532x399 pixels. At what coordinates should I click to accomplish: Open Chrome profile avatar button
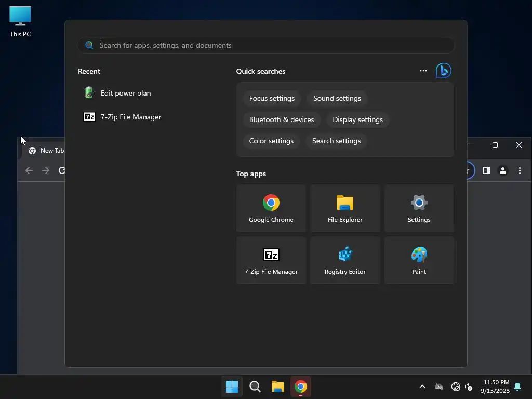(x=503, y=170)
